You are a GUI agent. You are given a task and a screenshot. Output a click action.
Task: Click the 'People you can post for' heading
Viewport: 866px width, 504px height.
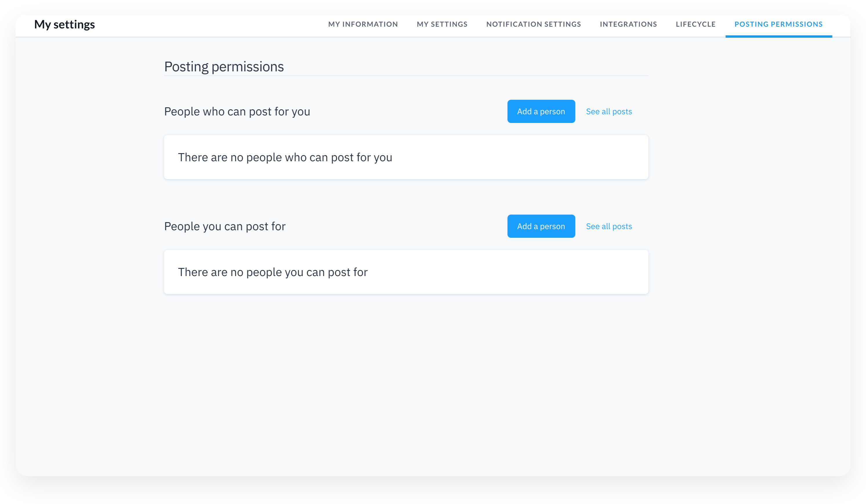click(225, 226)
